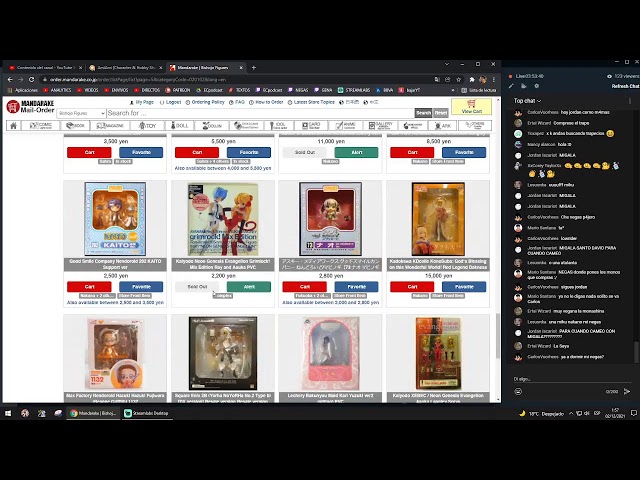This screenshot has height=480, width=640.
Task: Click the Reset button
Action: (x=440, y=113)
